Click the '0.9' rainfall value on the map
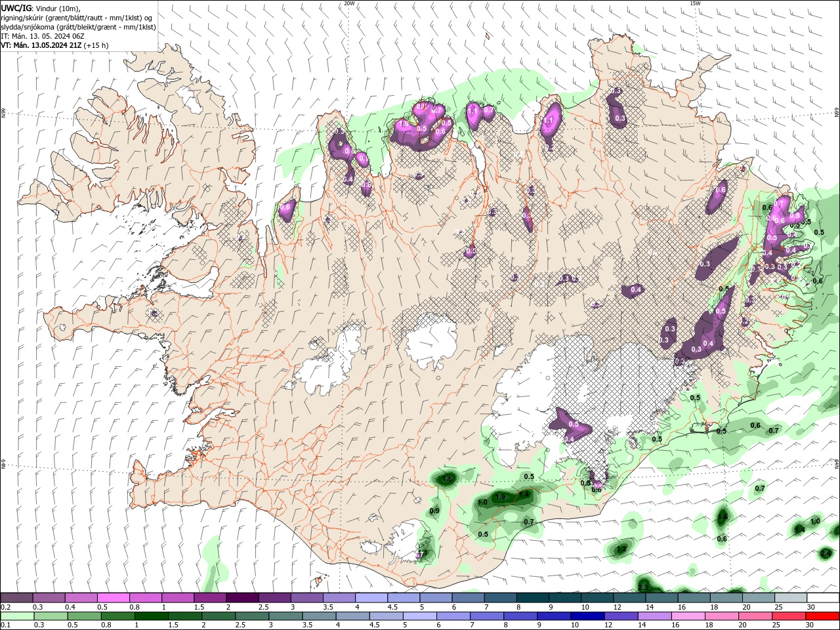The width and height of the screenshot is (840, 630). (x=434, y=511)
